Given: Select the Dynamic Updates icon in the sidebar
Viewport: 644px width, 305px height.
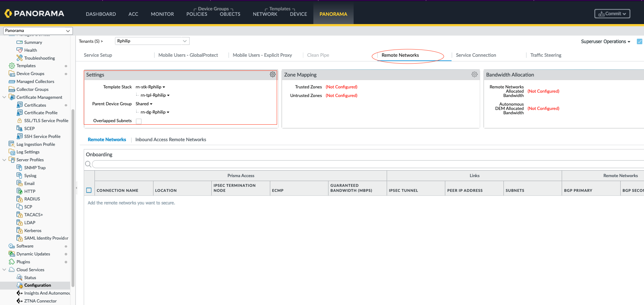Looking at the screenshot, I should click(12, 254).
